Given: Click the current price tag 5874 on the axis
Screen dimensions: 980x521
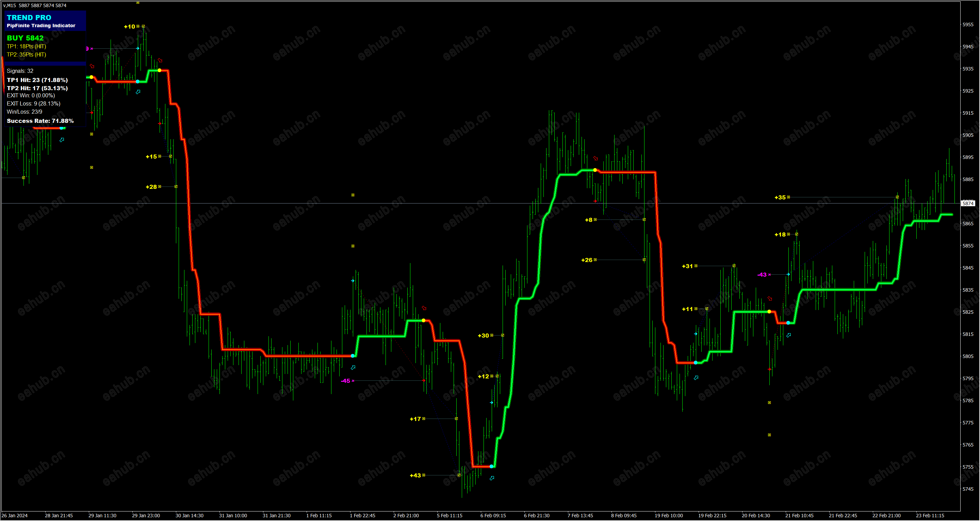Looking at the screenshot, I should pyautogui.click(x=968, y=203).
